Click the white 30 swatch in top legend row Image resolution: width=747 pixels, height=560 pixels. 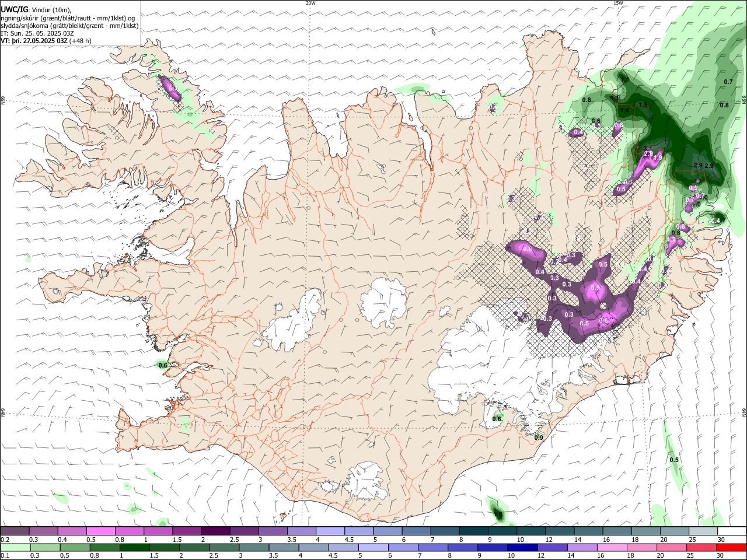[731, 531]
